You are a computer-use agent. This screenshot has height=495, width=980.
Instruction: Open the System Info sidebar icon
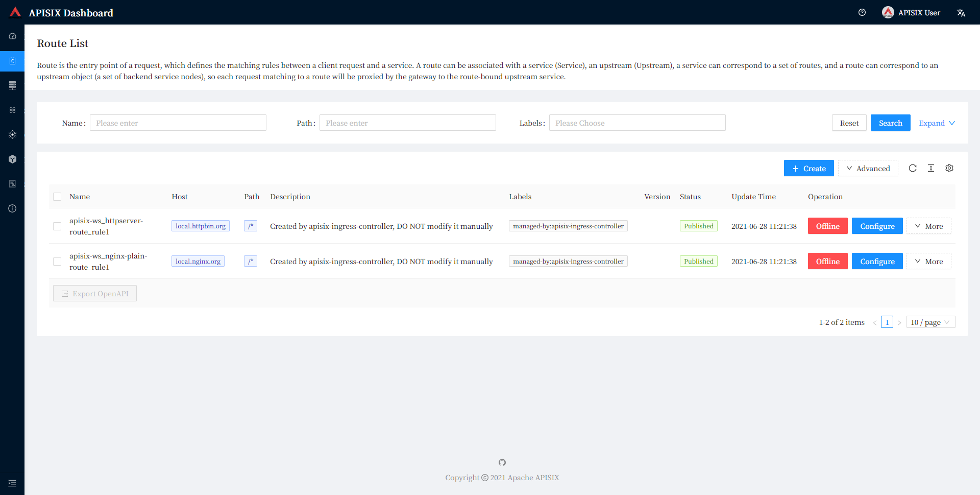12,208
